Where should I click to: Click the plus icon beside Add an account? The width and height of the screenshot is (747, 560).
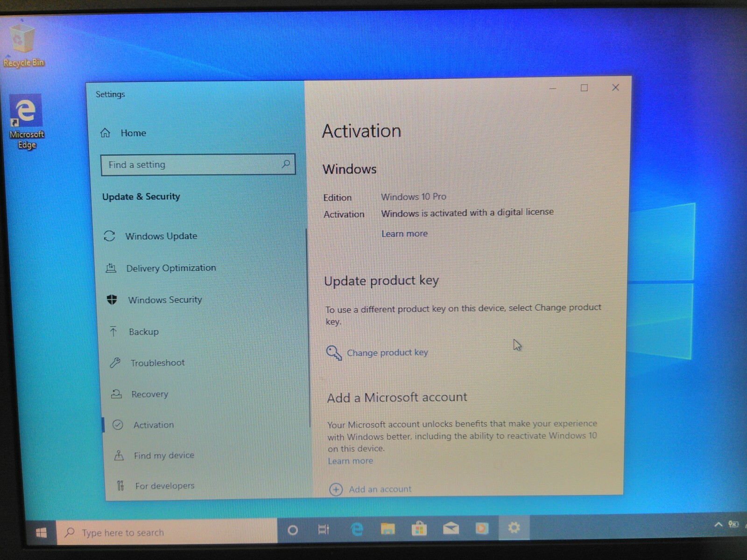point(336,489)
